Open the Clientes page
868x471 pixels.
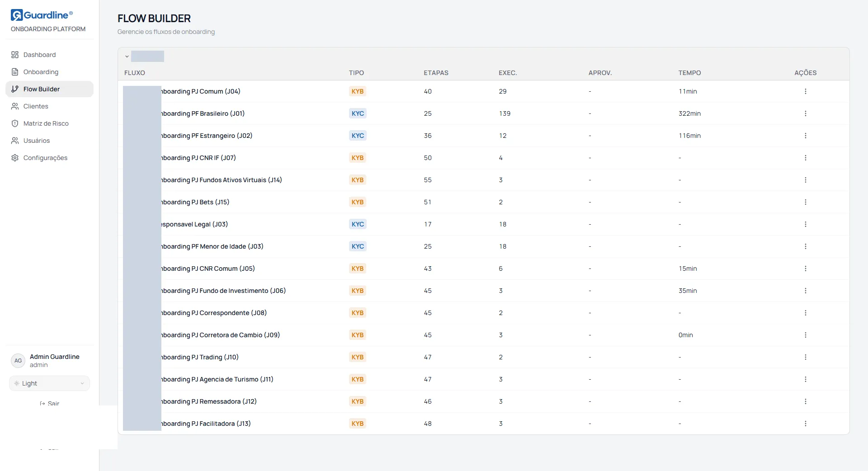[x=49, y=106]
